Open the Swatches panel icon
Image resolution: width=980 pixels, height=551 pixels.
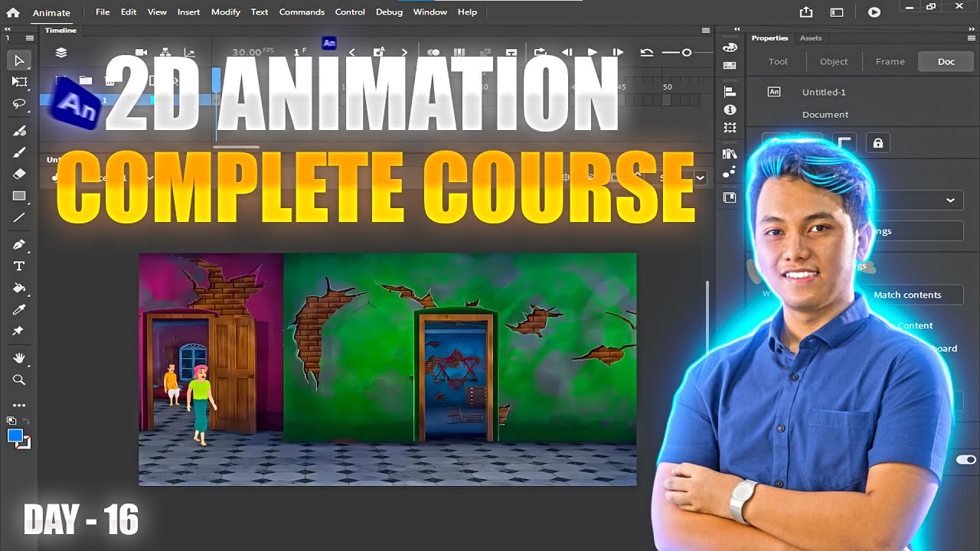point(730,66)
